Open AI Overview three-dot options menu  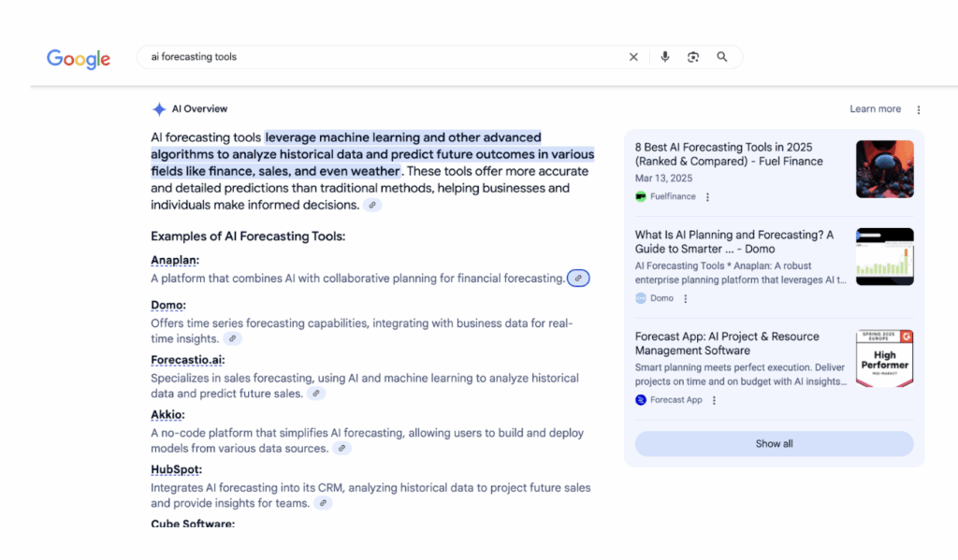point(919,109)
